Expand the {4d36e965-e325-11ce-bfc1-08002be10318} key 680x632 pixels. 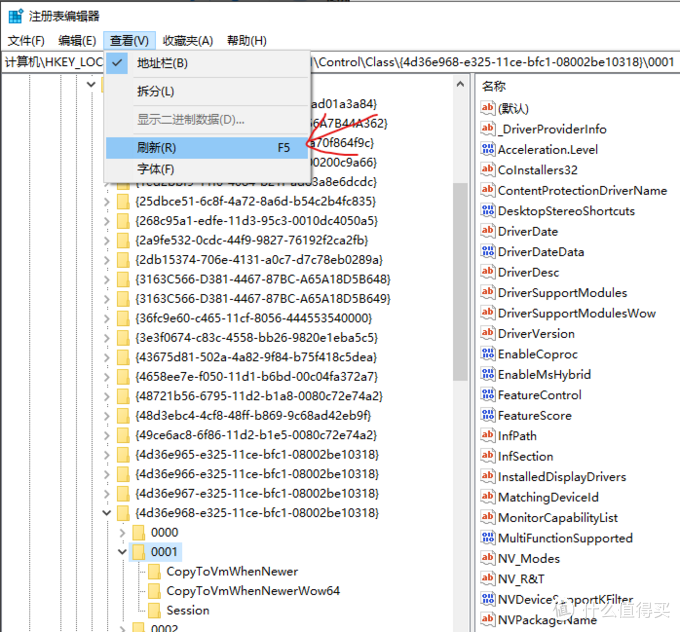point(107,454)
